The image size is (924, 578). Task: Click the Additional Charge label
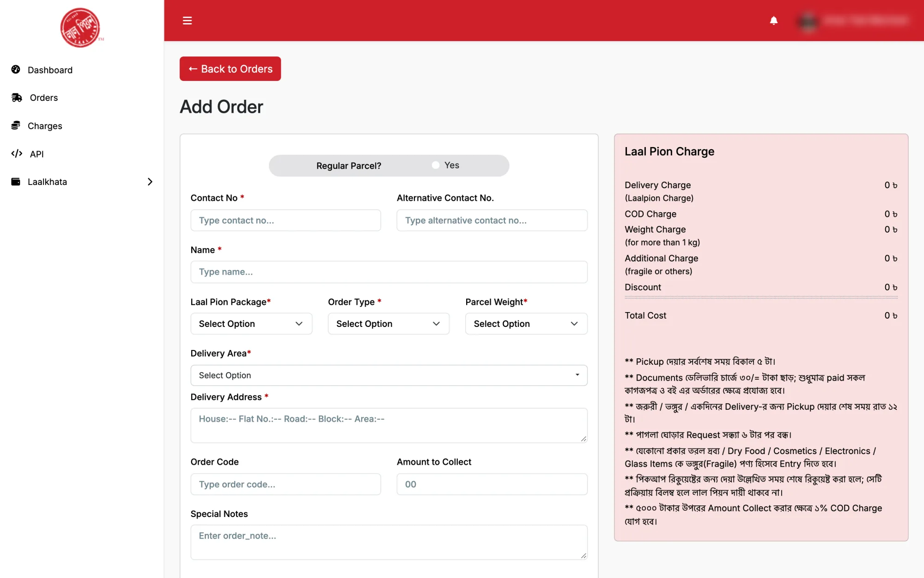coord(662,258)
